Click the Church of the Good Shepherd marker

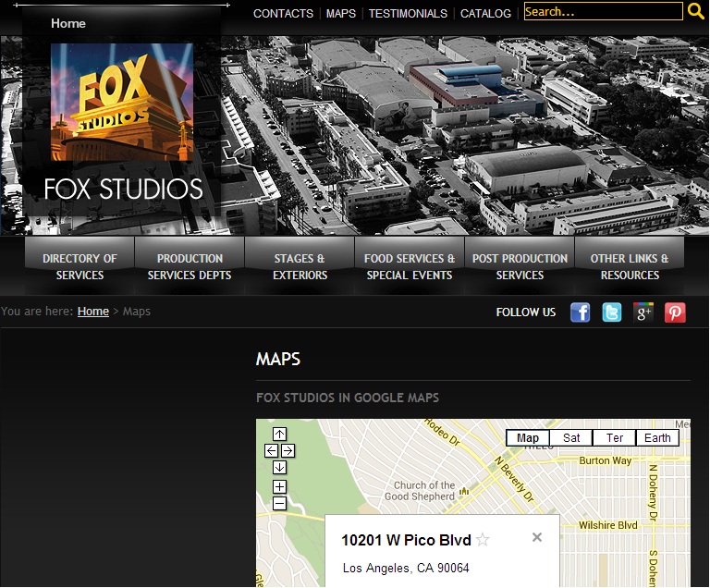pos(464,491)
